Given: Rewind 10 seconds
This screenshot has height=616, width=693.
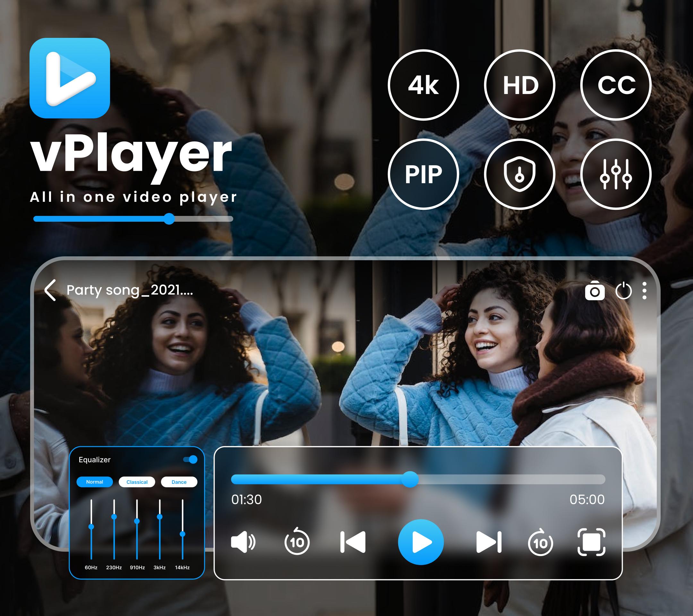Looking at the screenshot, I should 297,541.
